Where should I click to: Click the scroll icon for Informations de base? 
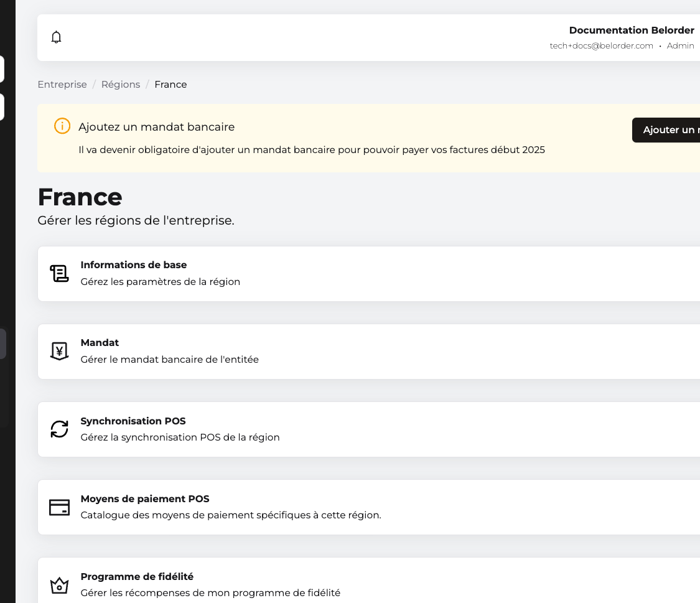click(59, 274)
